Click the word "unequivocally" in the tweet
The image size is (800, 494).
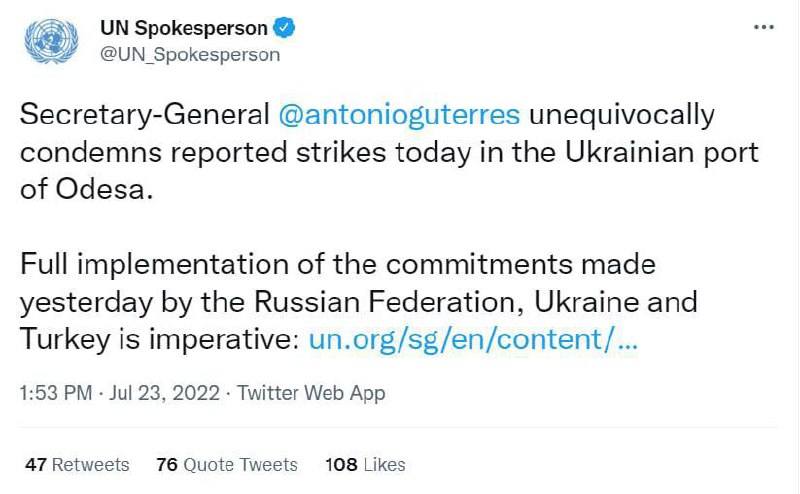(621, 115)
